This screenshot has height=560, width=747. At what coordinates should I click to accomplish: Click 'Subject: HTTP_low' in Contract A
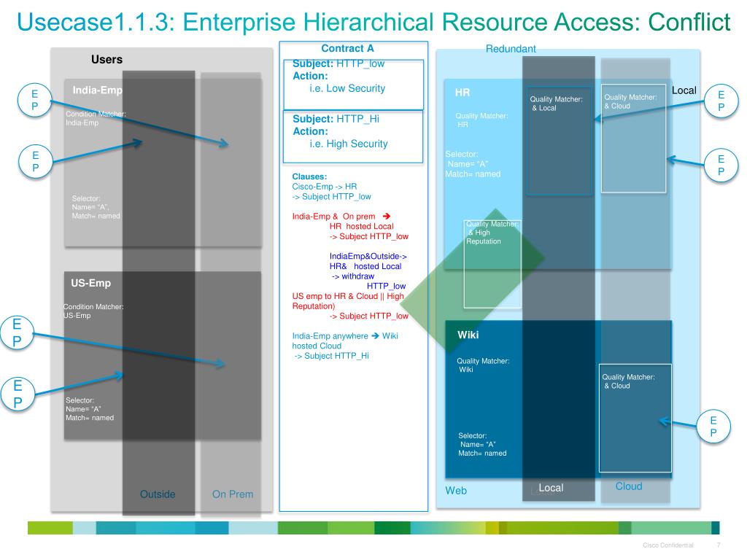tap(338, 63)
